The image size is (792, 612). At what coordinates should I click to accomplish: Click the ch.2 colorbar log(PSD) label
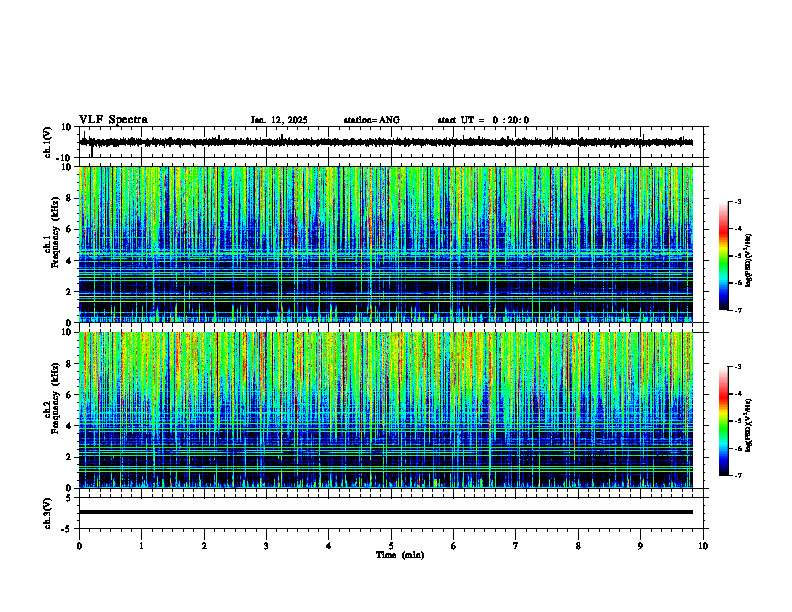pos(749,425)
